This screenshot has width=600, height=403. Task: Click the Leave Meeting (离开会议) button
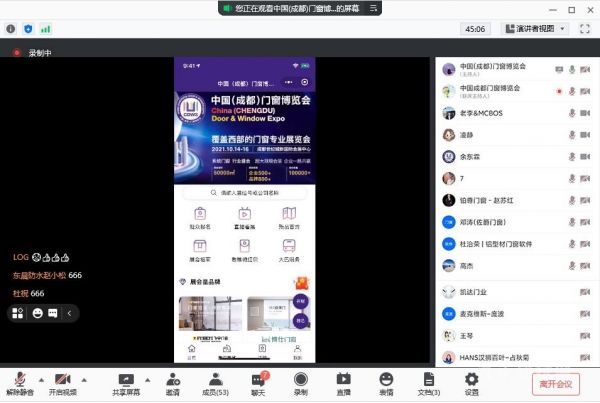(x=555, y=382)
